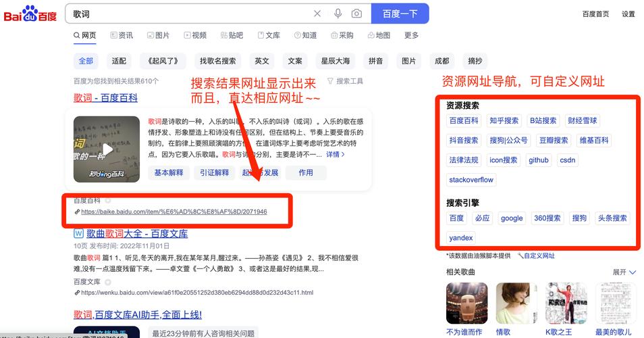Image resolution: width=644 pixels, height=338 pixels.
Task: Click the 搜索工具 filter icon
Action: tap(330, 81)
